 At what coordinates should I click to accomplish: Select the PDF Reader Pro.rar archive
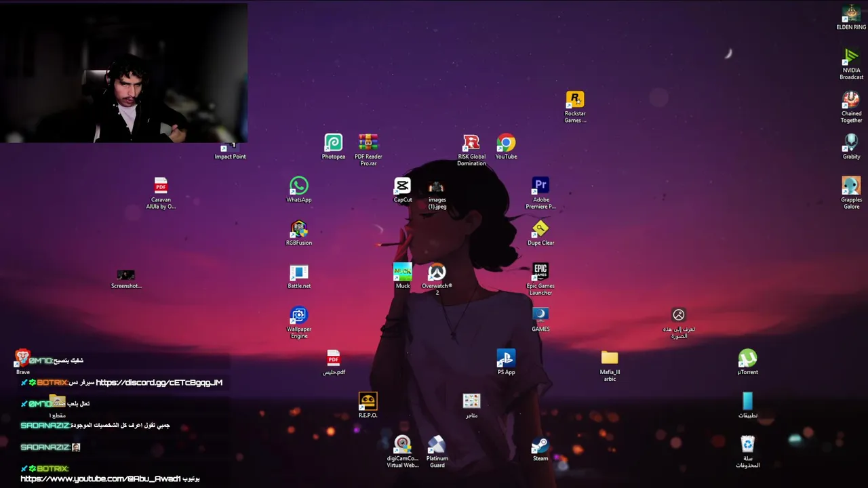click(368, 150)
